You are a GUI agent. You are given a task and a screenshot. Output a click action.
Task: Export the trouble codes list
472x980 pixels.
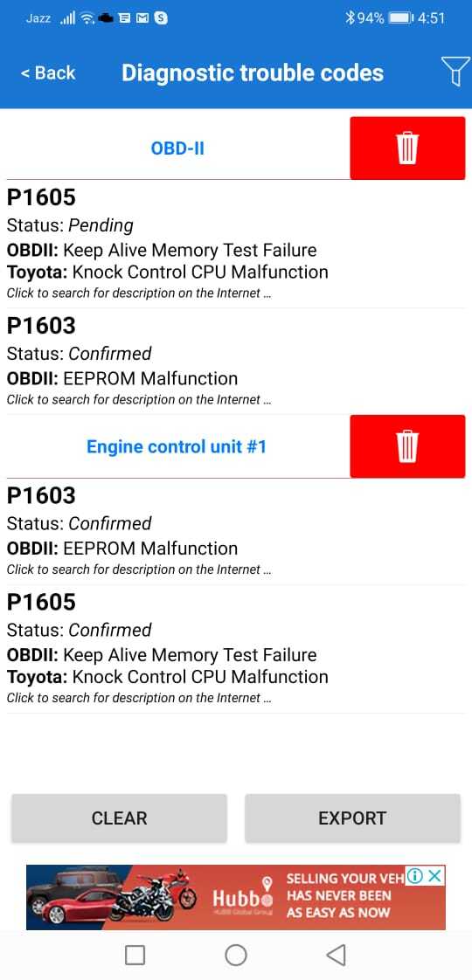[352, 818]
